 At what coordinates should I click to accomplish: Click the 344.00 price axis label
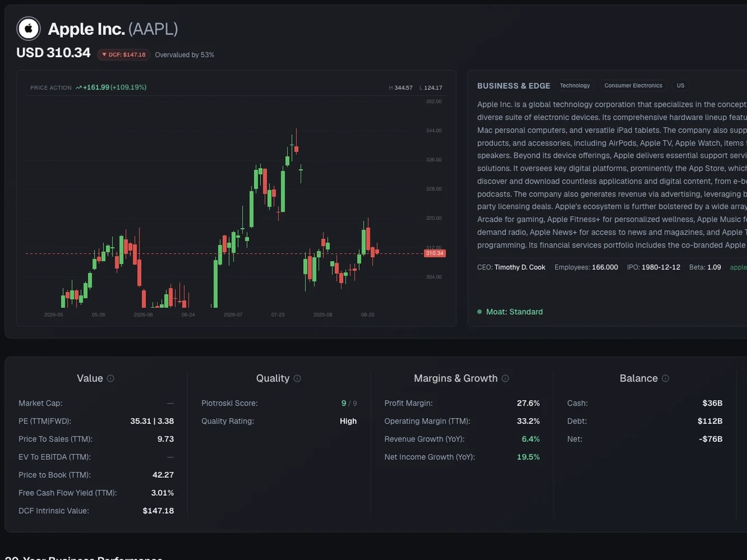[x=434, y=131]
